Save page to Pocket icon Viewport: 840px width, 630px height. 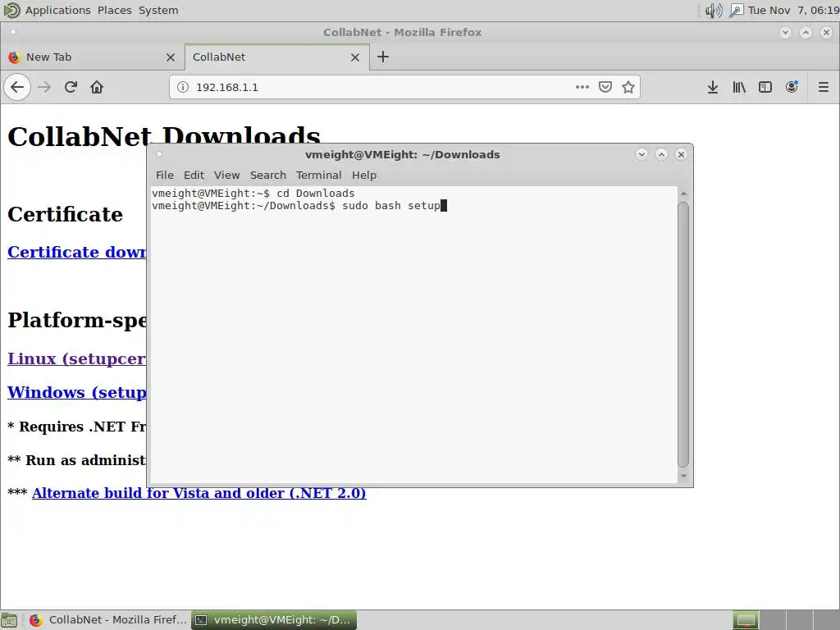click(605, 87)
